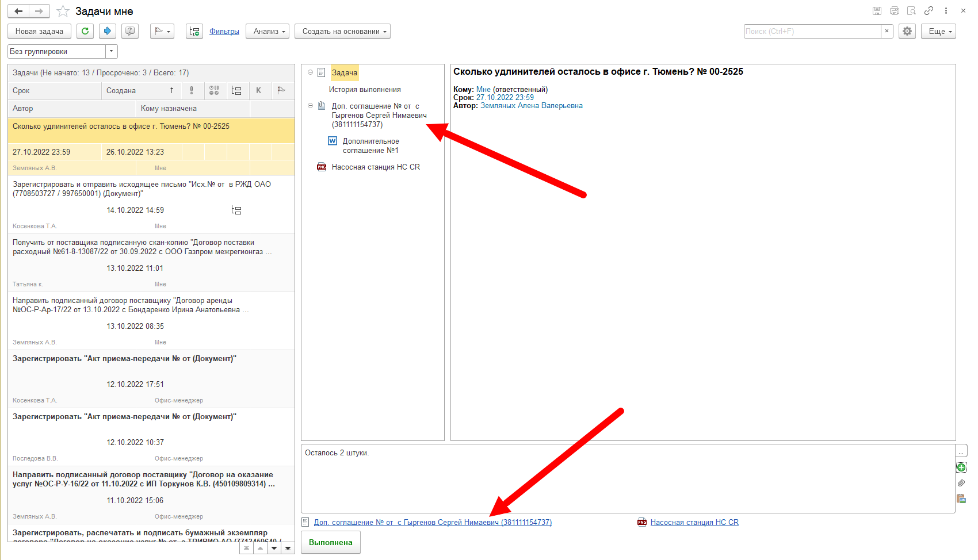Viewport: 978px width, 560px height.
Task: Create a task with Новая задача button
Action: (39, 31)
